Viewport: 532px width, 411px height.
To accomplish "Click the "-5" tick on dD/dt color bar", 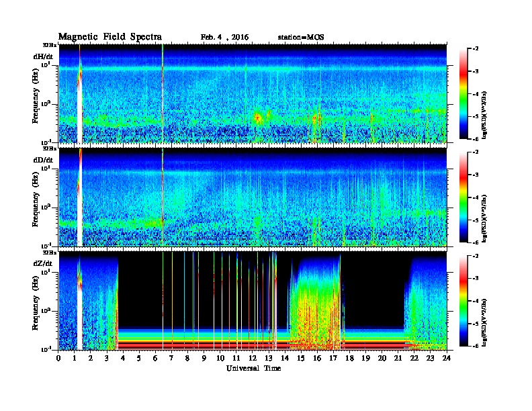I will (x=476, y=220).
